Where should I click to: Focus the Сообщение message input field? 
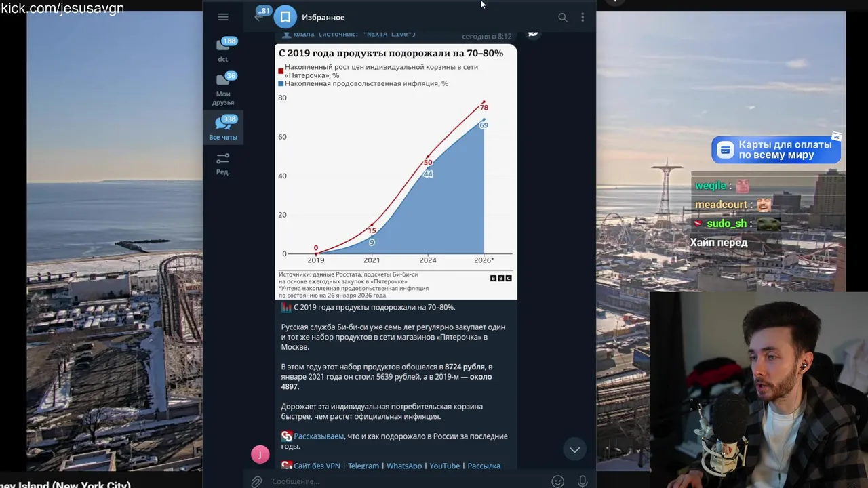(407, 481)
